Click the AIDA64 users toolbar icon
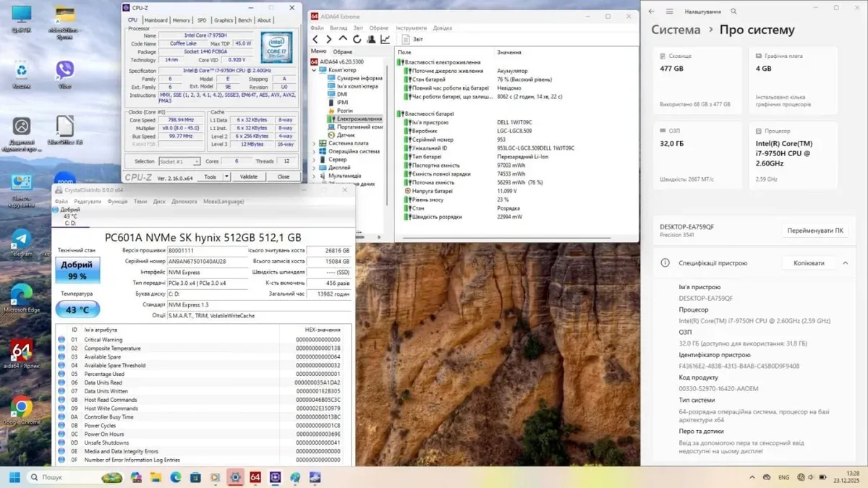868x488 pixels. (x=371, y=39)
